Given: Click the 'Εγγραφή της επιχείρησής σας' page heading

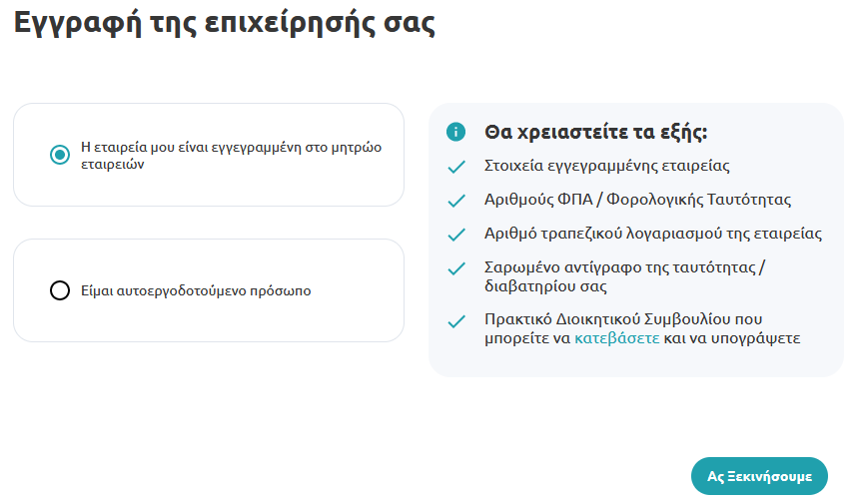Looking at the screenshot, I should 225,24.
